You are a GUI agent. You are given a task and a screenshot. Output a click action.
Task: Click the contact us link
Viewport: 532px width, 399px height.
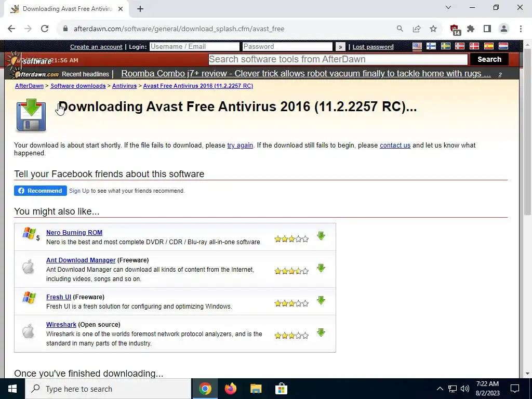[x=395, y=145]
